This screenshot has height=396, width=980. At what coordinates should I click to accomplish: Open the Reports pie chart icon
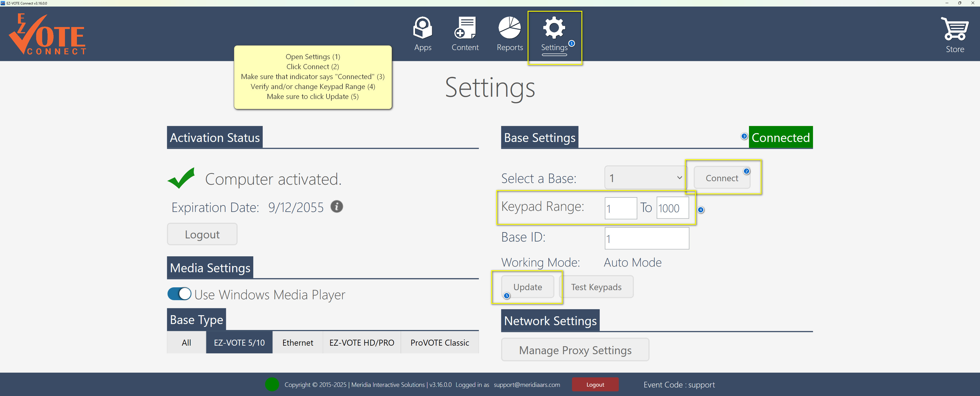coord(509,28)
